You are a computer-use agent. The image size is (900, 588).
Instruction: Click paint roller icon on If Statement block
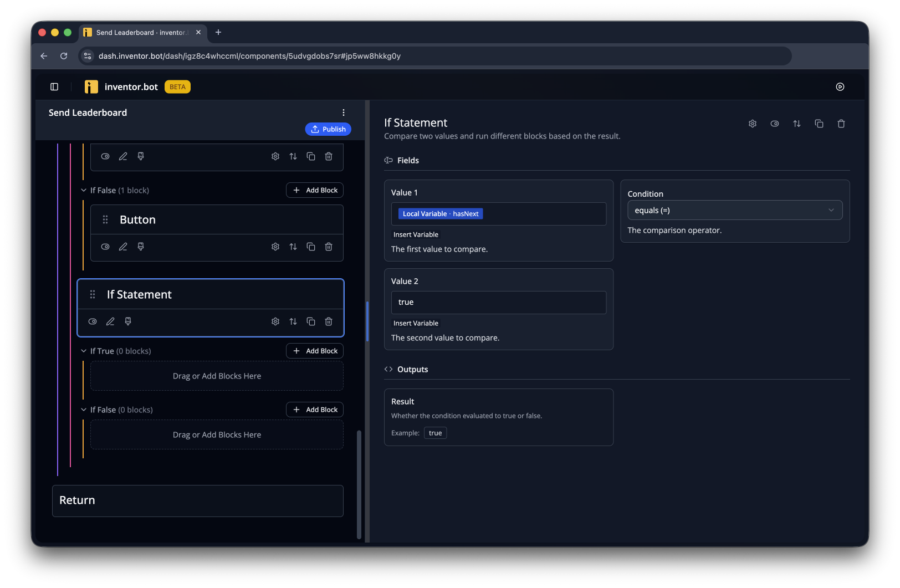(128, 321)
